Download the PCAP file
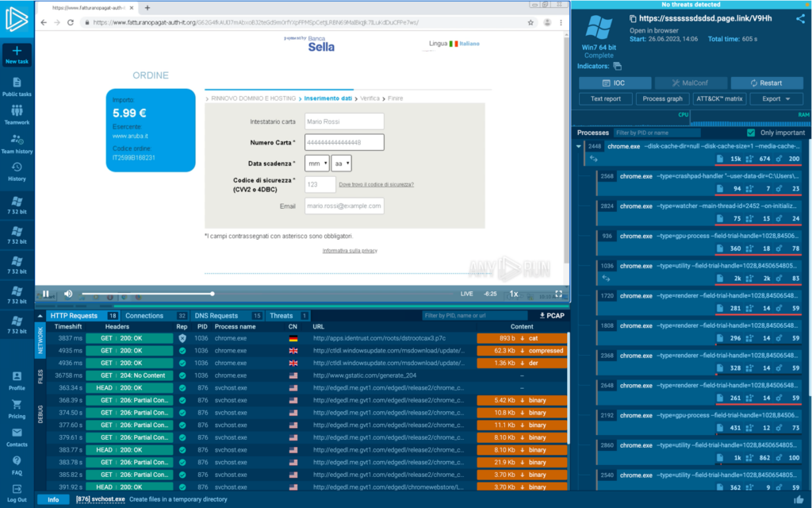This screenshot has height=508, width=812. (x=552, y=316)
